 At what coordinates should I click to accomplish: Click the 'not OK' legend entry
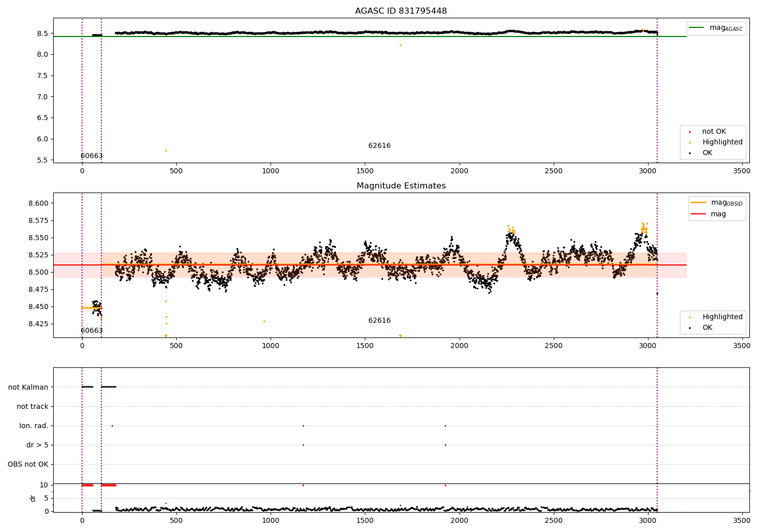coord(713,132)
